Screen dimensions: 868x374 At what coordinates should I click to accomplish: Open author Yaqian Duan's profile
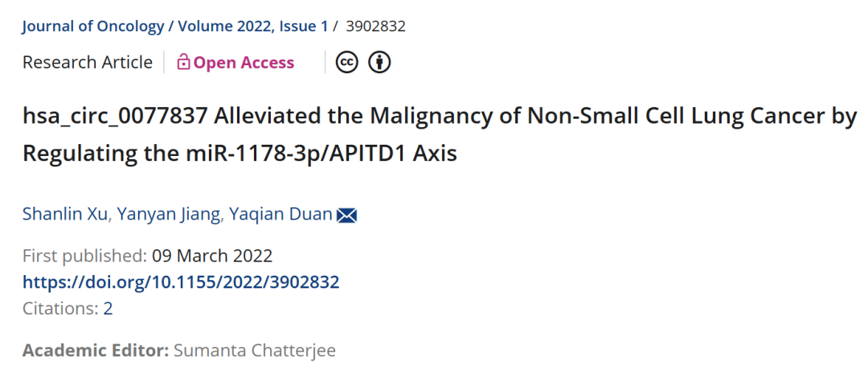coord(280,214)
